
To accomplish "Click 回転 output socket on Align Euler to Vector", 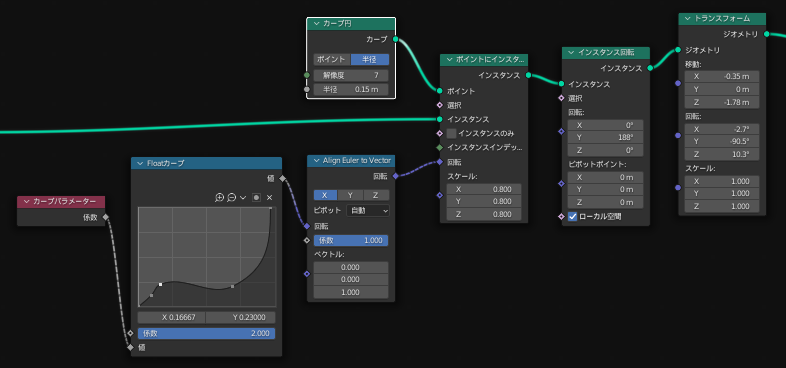I will click(396, 176).
